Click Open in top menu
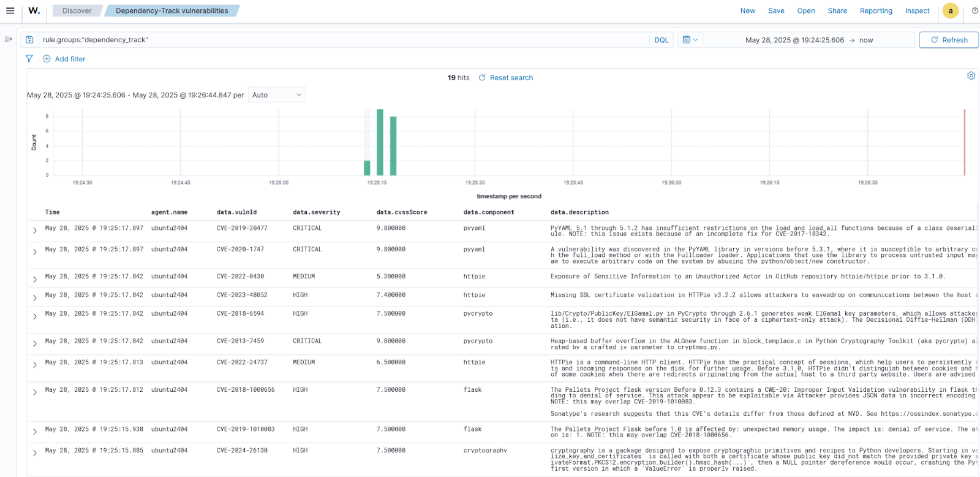This screenshot has height=477, width=980. tap(806, 11)
